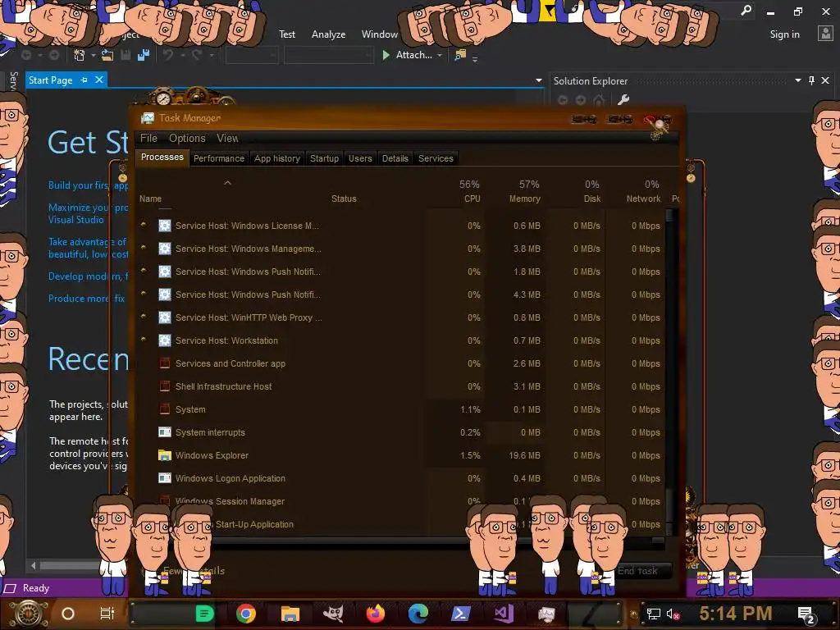Screen dimensions: 840x630
Task: Click the Save All icon
Action: coord(143,55)
